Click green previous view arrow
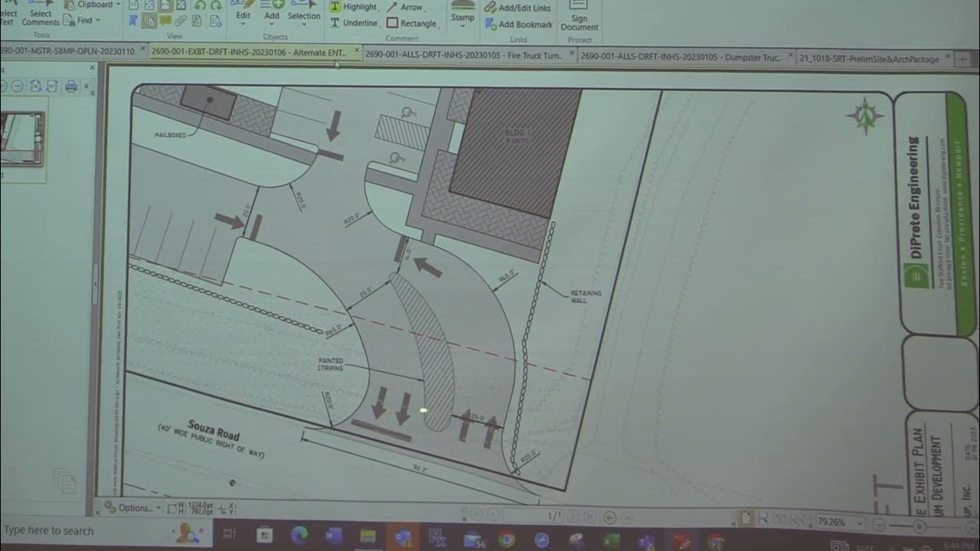980x551 pixels. 610,517
